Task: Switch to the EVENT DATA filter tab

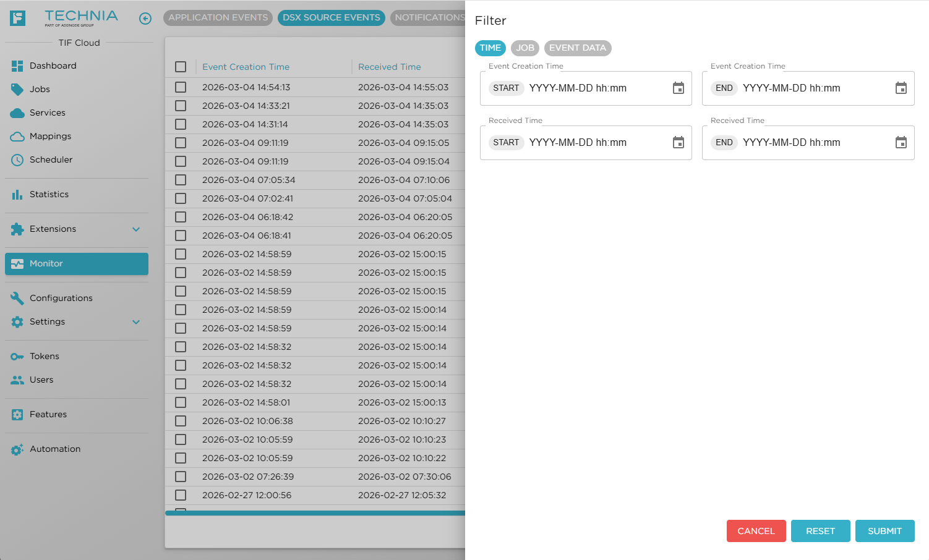Action: coord(577,48)
